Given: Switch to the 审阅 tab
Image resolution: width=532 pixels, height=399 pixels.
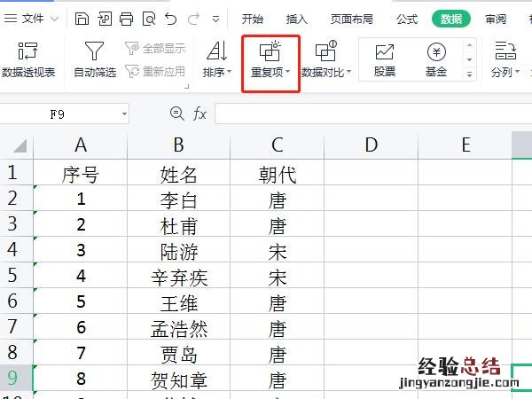Looking at the screenshot, I should (x=496, y=19).
